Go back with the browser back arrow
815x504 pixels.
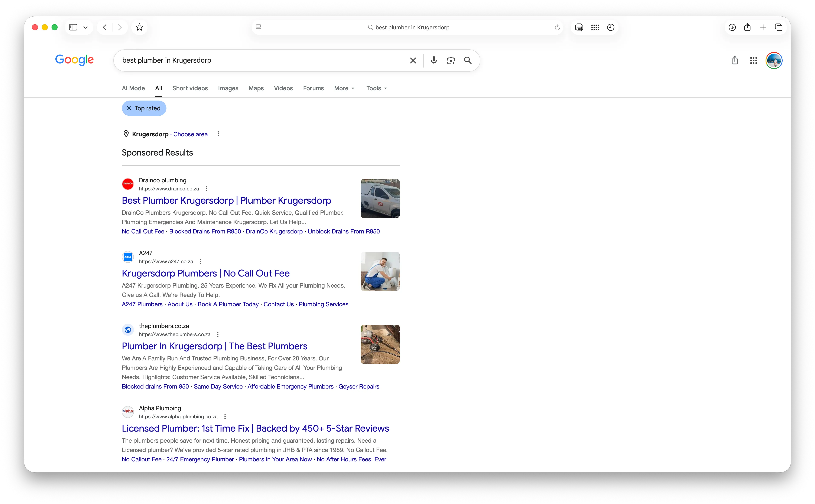click(105, 27)
